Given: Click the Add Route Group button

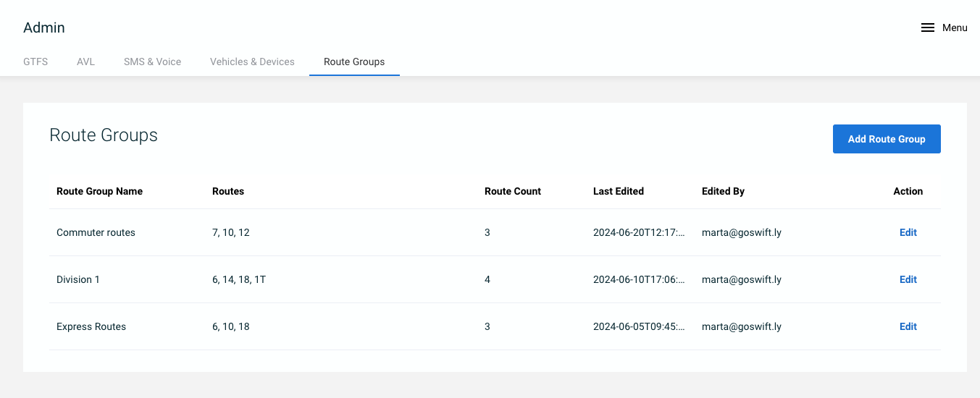Looking at the screenshot, I should pos(887,139).
